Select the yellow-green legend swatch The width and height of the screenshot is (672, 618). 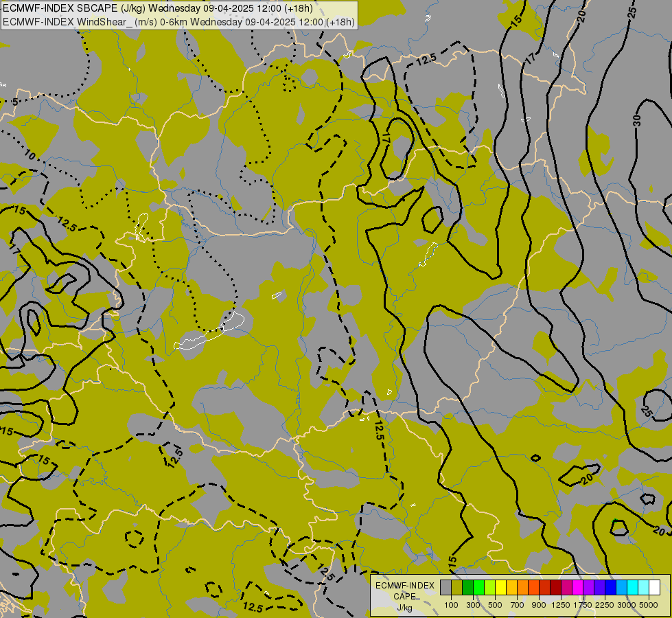click(490, 587)
